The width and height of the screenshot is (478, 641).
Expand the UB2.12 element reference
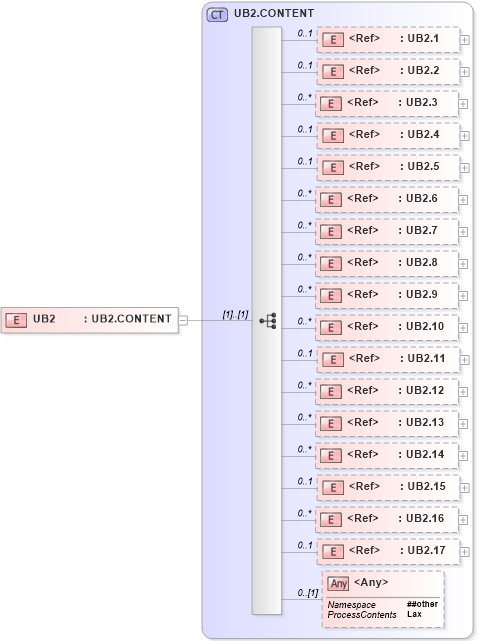point(463,392)
